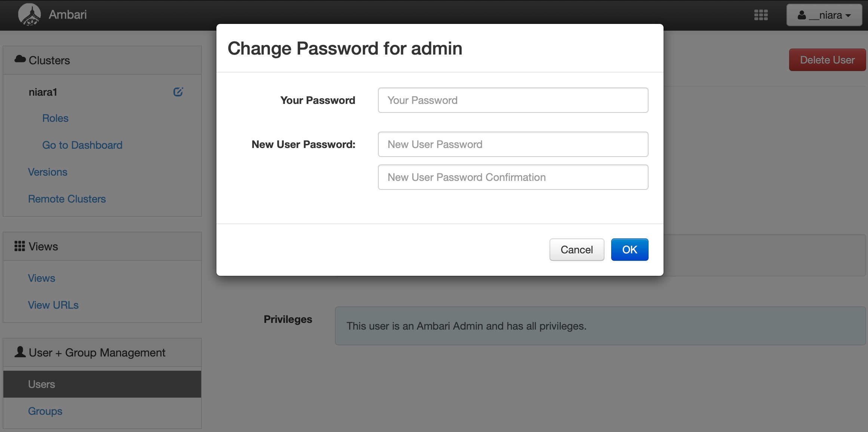Open View URLs sidebar link

click(x=53, y=305)
